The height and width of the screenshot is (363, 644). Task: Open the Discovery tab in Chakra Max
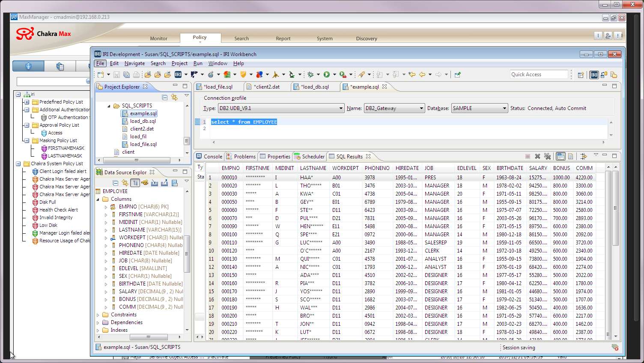coord(367,39)
